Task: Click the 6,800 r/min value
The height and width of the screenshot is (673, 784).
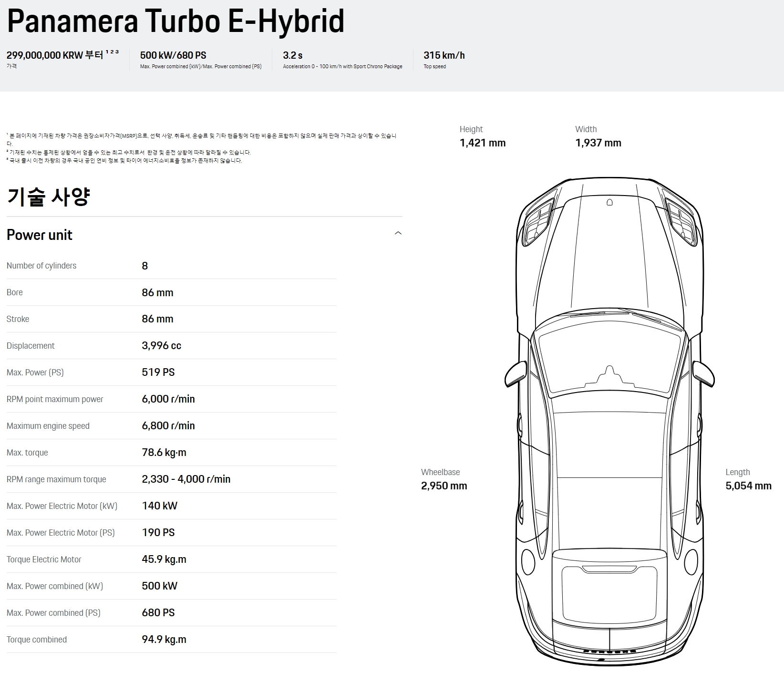Action: (x=168, y=426)
